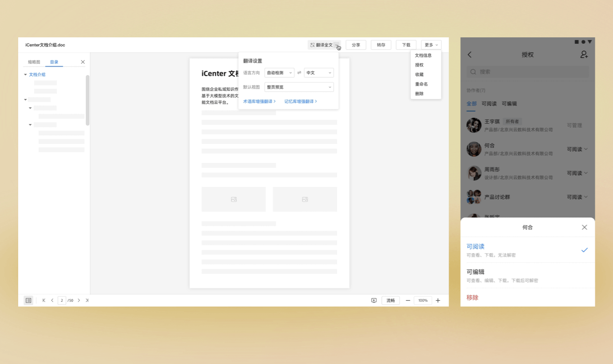Go to the previous page
This screenshot has width=613, height=364.
point(52,300)
